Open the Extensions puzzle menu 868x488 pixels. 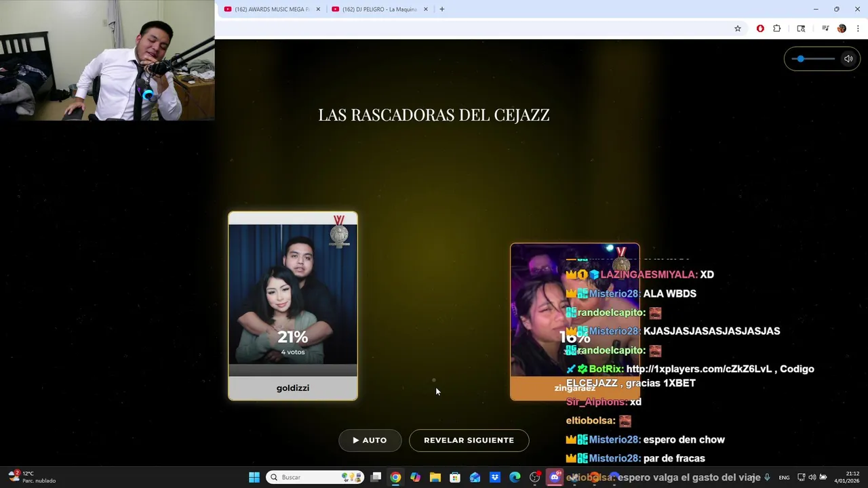(x=777, y=28)
